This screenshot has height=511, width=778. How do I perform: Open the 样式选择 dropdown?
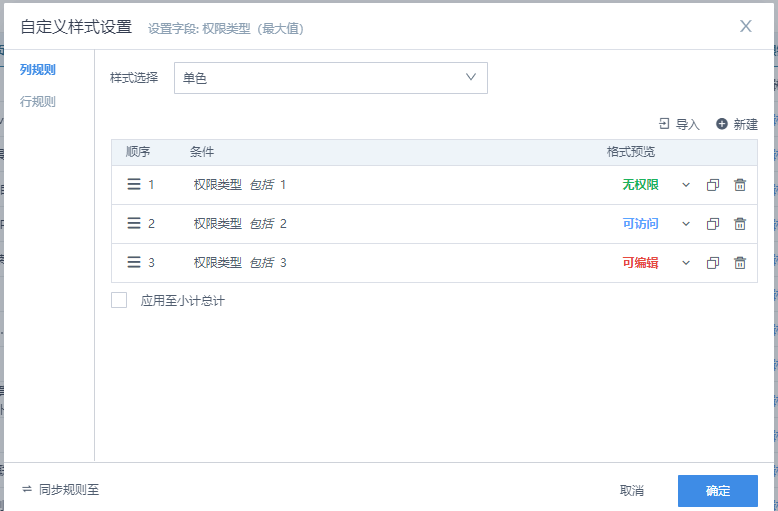(x=330, y=78)
